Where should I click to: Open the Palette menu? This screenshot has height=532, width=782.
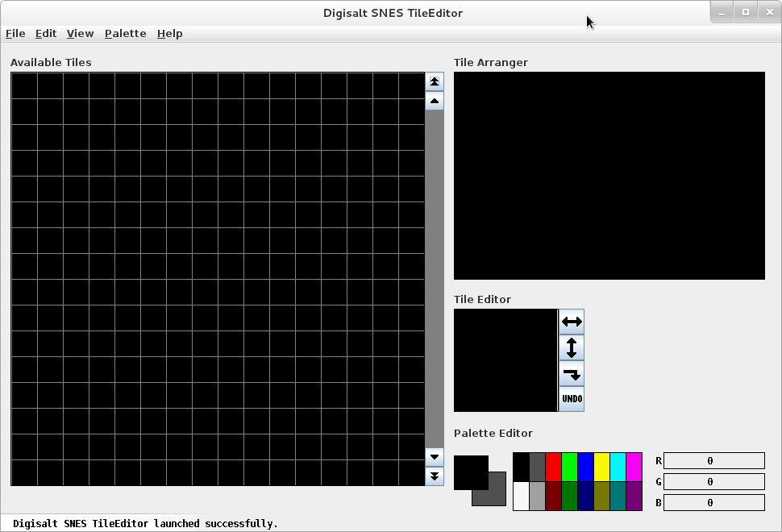click(125, 33)
